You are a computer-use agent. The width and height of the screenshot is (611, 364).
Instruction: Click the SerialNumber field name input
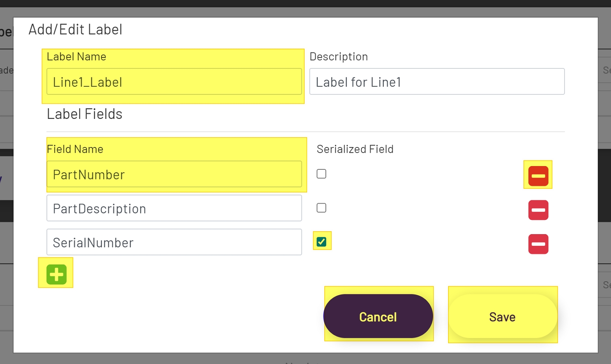click(x=174, y=242)
